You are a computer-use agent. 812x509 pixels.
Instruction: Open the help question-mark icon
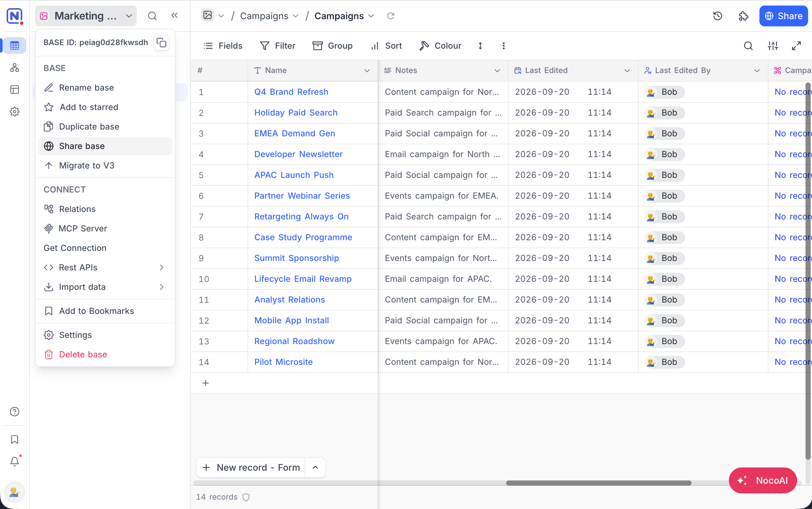(x=15, y=411)
